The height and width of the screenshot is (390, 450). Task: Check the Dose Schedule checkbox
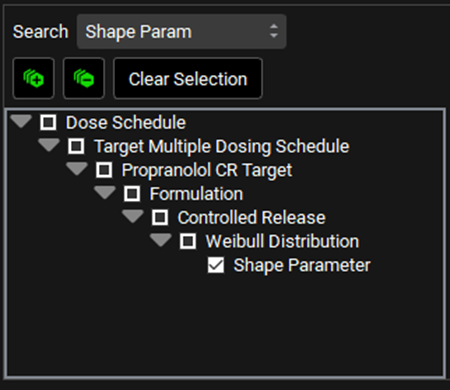(x=48, y=122)
